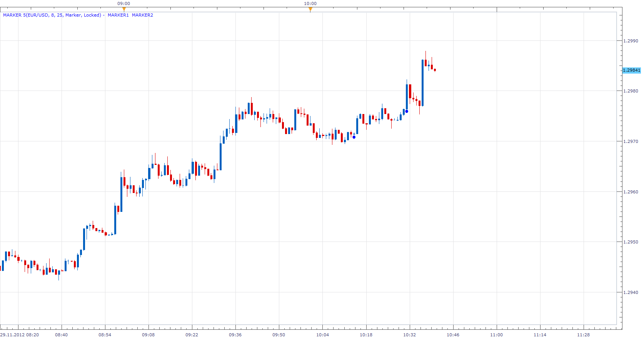Click the 09:00 orange hour marker
644x339 pixels.
124,9
